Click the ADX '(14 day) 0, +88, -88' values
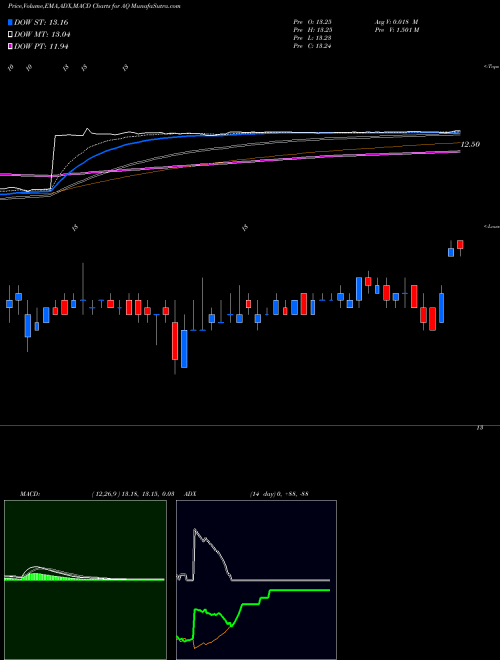The image size is (500, 660). tap(279, 494)
